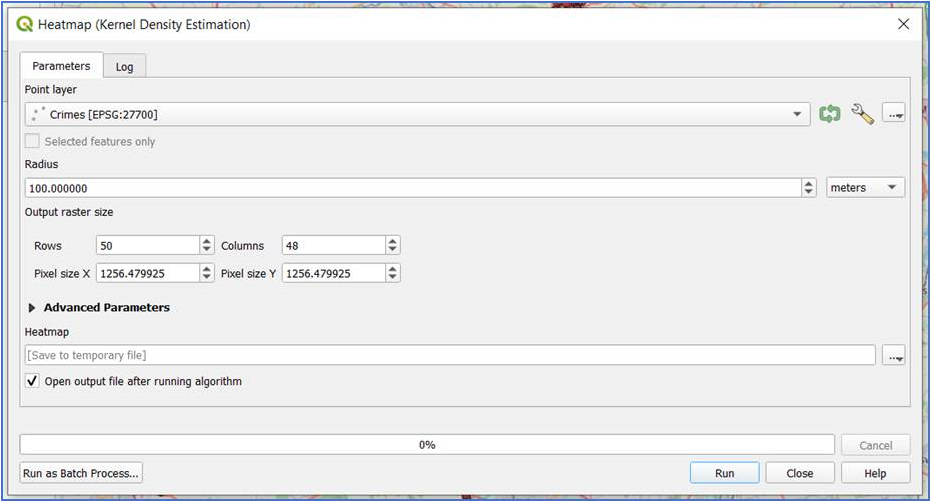Click the Rows label text

click(x=48, y=246)
